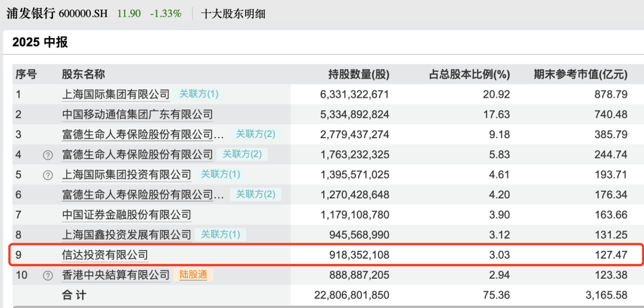Image resolution: width=644 pixels, height=308 pixels.
Task: Click the 股东名称 column header
Action: click(83, 74)
